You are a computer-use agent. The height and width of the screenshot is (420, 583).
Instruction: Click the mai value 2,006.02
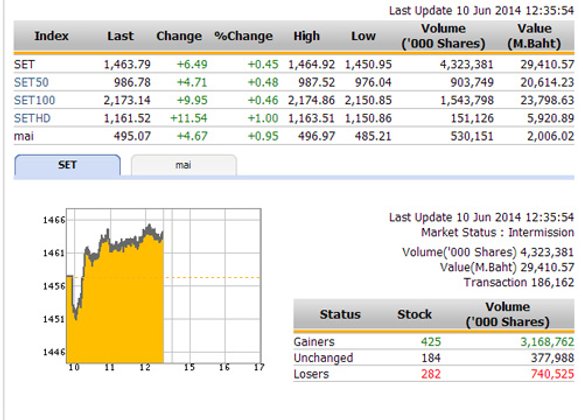pos(550,136)
